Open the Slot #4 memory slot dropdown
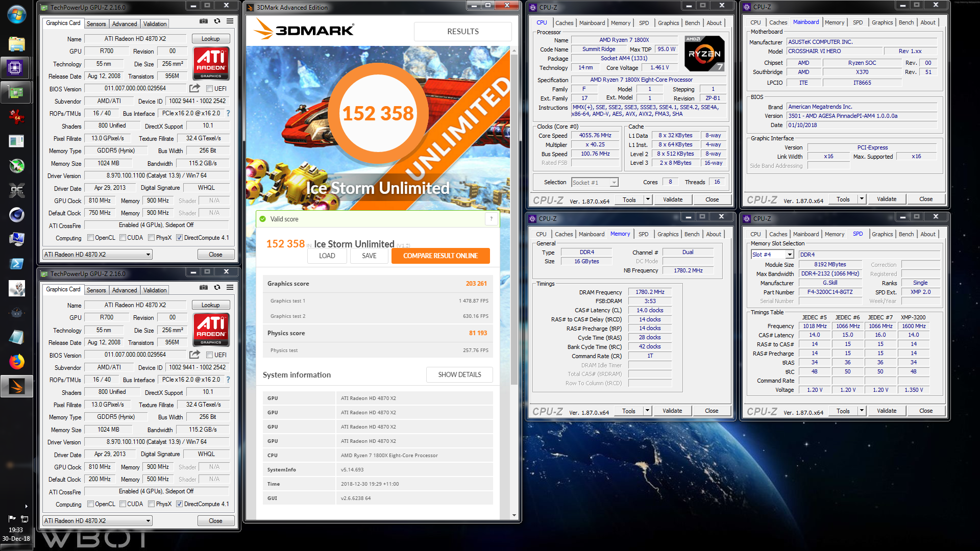Screen dimensions: 980x551 click(x=772, y=255)
